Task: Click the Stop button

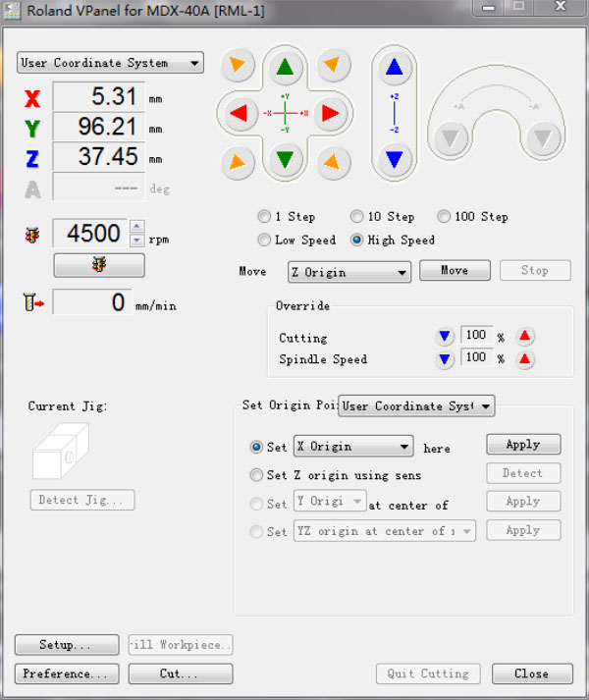Action: [535, 271]
